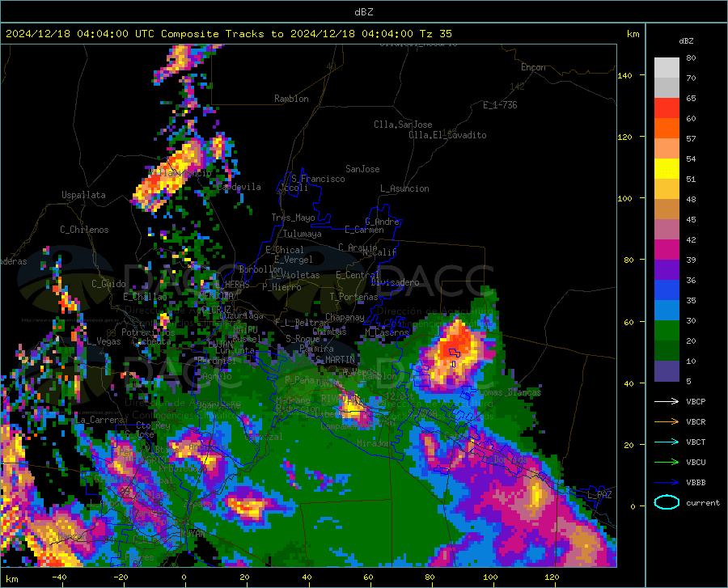Click the 'La_Carrera' map label
Screen dimensions: 728x588
pyautogui.click(x=99, y=420)
